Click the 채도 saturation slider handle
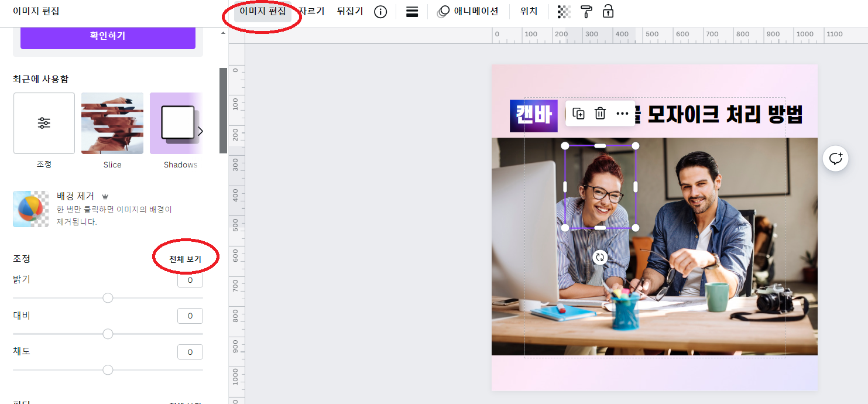This screenshot has height=404, width=868. point(108,370)
